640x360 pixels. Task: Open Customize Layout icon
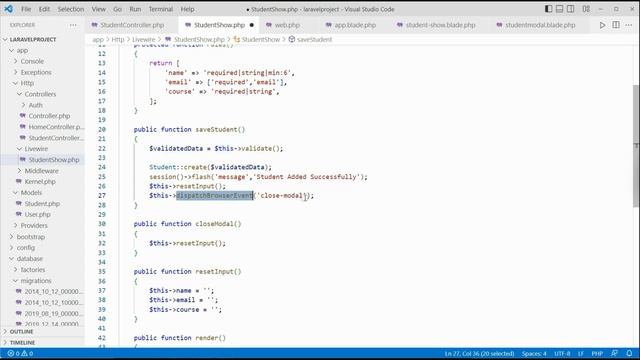click(x=586, y=9)
